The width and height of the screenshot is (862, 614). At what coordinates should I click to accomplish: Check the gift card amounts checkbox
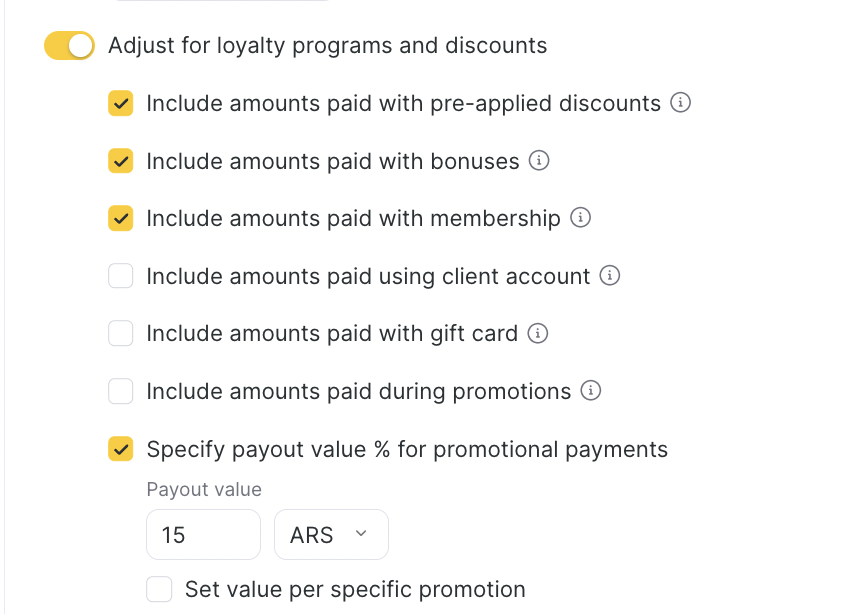click(x=121, y=334)
